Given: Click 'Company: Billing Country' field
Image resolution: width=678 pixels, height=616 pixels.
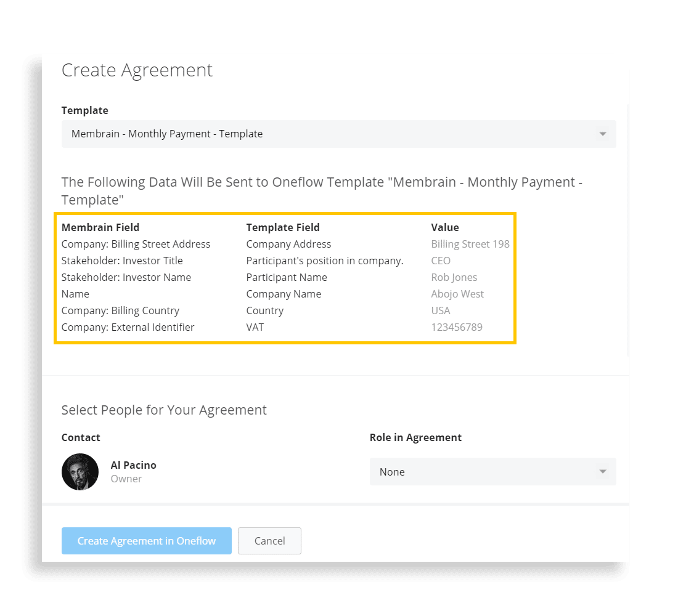Looking at the screenshot, I should pos(120,311).
